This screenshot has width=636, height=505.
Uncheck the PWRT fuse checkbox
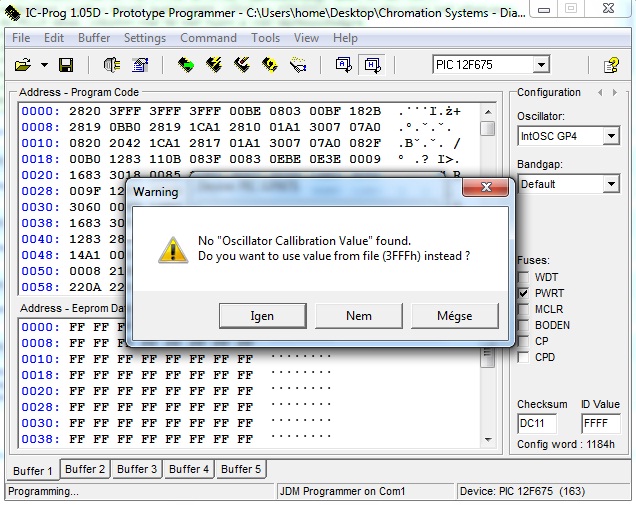coord(523,293)
